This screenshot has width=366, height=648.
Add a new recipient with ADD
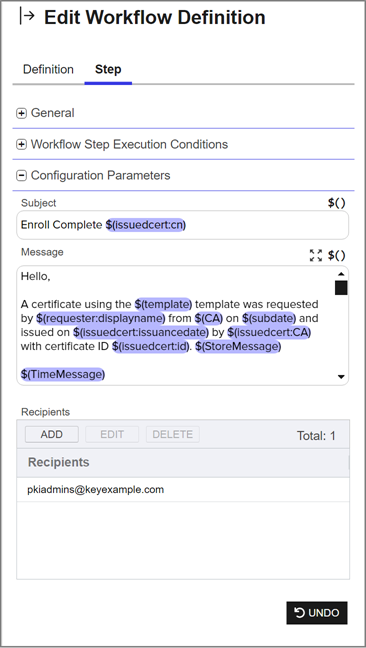coord(52,434)
